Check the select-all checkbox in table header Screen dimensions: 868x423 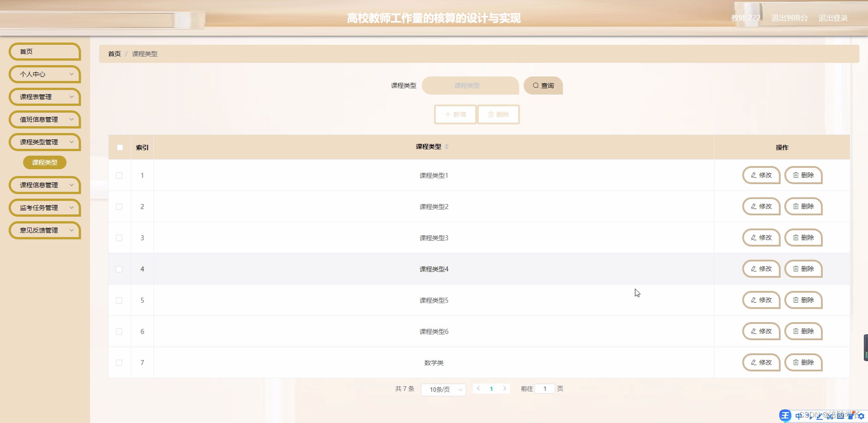119,147
